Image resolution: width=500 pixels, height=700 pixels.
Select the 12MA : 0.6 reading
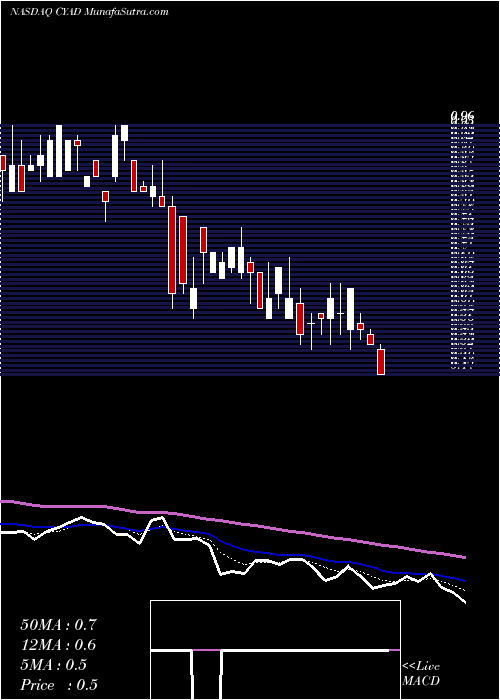58,645
